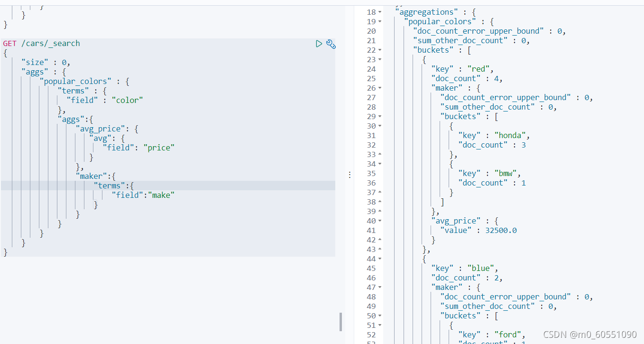644x344 pixels.
Task: Fold the ford bucket at line 51
Action: [x=381, y=325]
